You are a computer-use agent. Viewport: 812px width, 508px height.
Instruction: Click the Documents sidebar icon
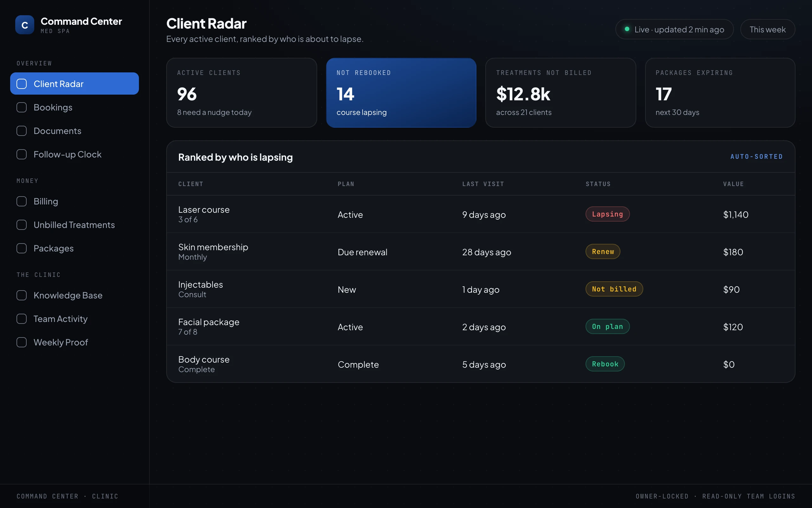pyautogui.click(x=22, y=131)
